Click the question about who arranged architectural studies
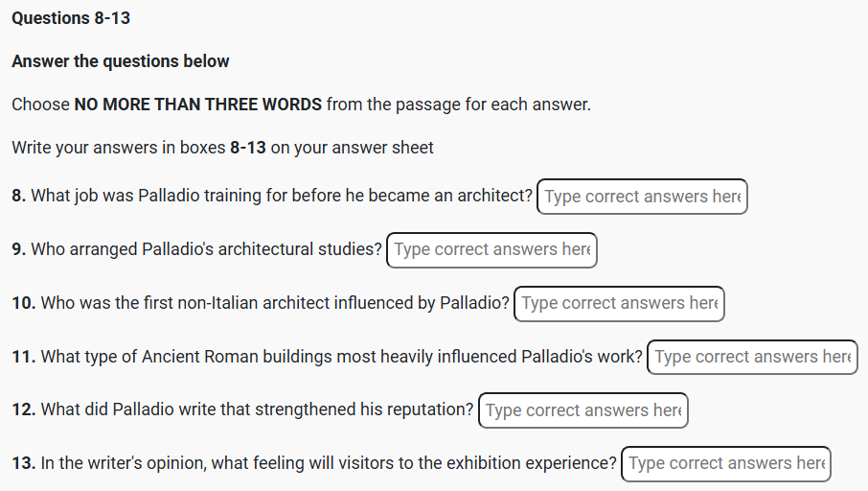 (x=206, y=249)
